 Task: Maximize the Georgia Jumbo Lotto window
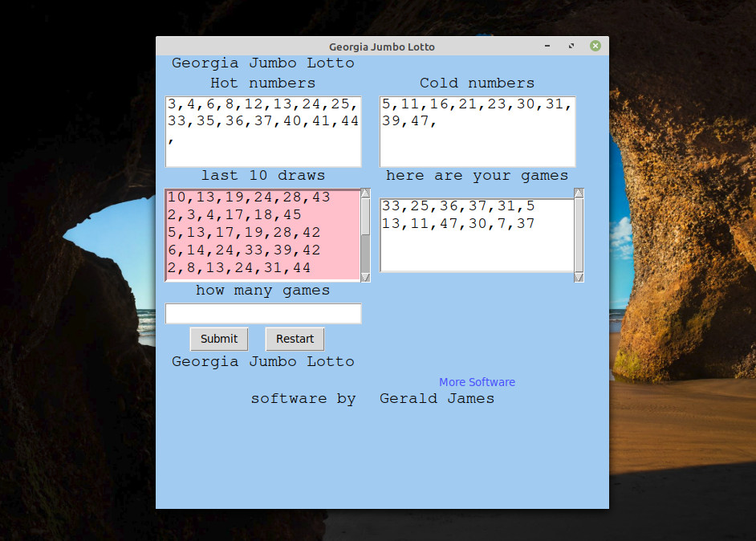571,46
